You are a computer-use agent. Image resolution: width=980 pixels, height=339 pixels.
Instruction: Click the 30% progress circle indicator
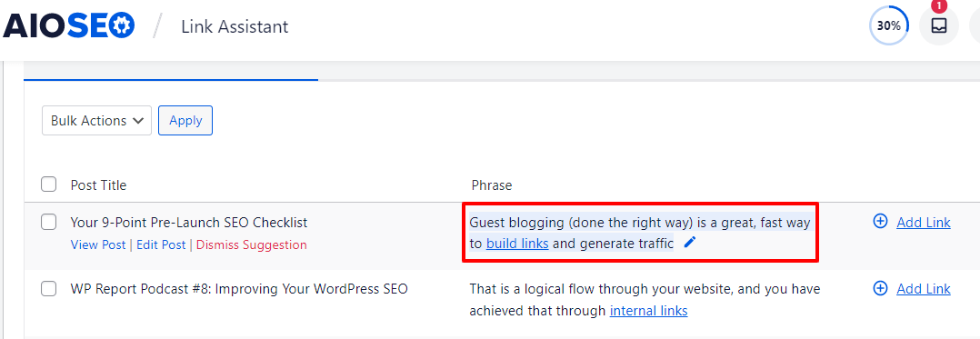point(889,25)
